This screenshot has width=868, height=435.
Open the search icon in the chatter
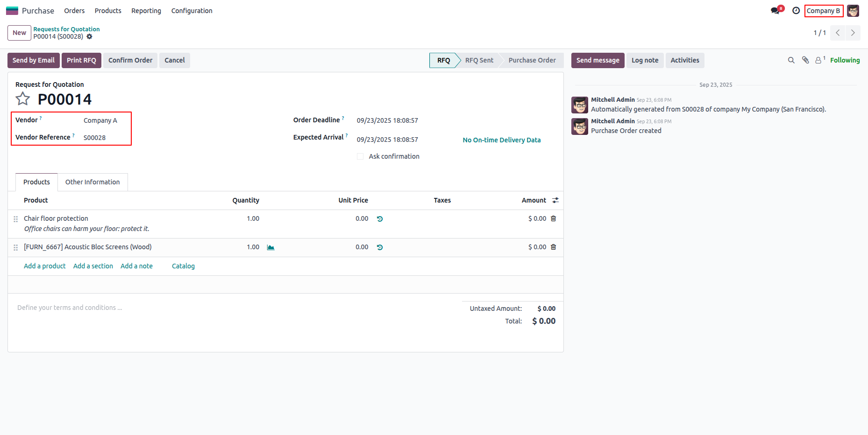(x=791, y=60)
